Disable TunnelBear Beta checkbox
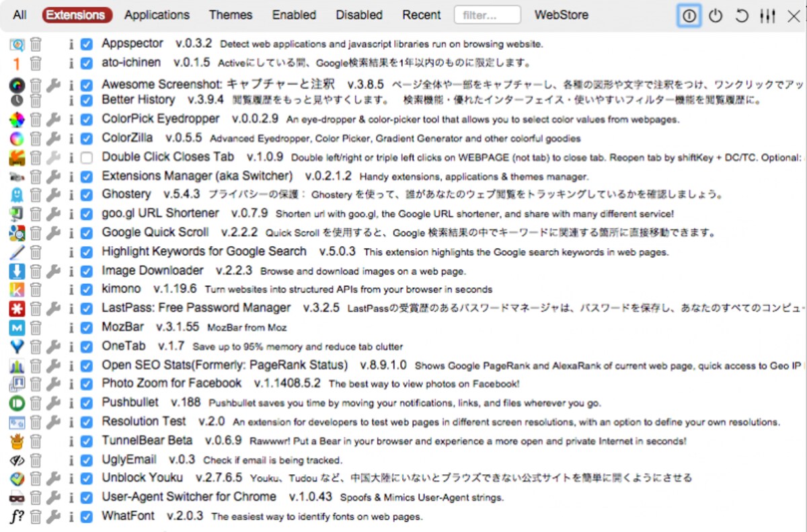The height and width of the screenshot is (532, 807). (x=86, y=442)
